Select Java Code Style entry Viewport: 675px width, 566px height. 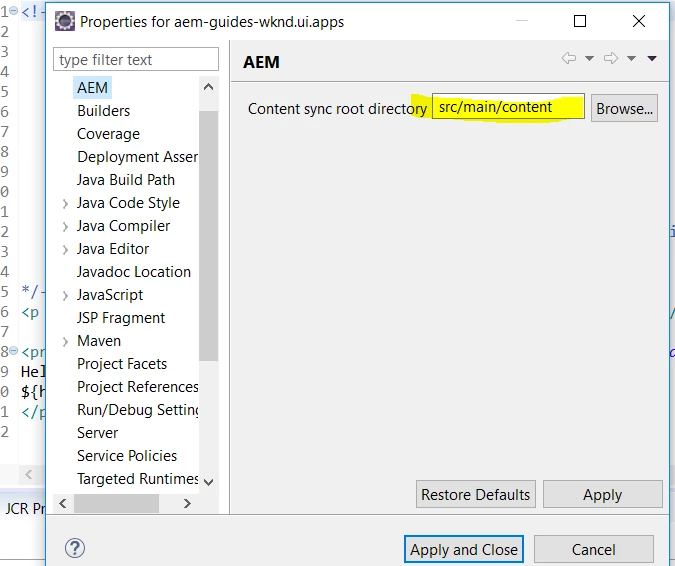click(128, 203)
